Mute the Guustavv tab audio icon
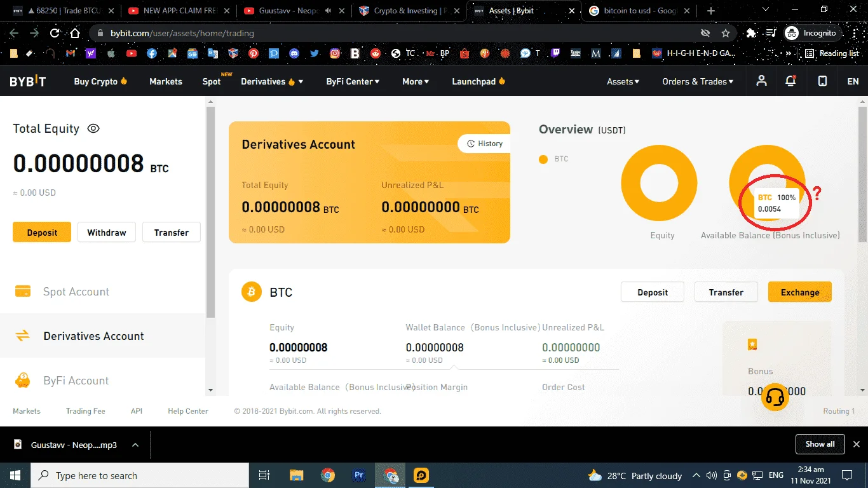This screenshot has height=488, width=868. tap(329, 11)
